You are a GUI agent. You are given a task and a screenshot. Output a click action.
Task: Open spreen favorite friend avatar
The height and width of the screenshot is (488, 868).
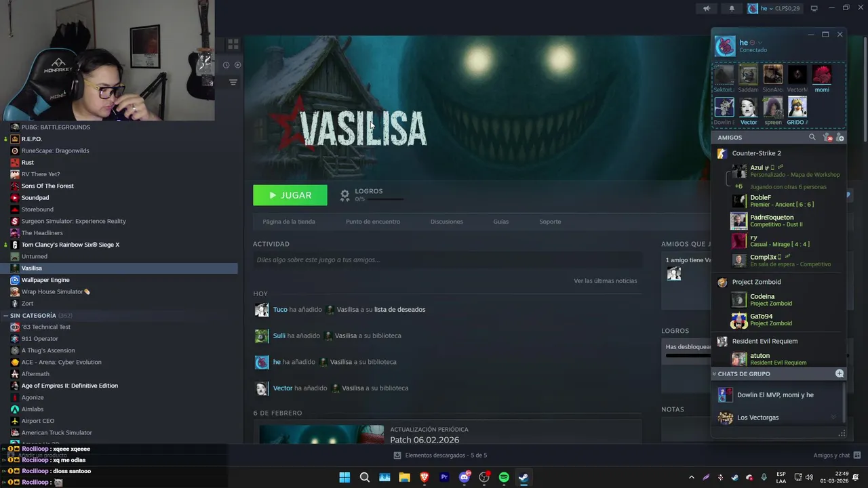pyautogui.click(x=773, y=107)
